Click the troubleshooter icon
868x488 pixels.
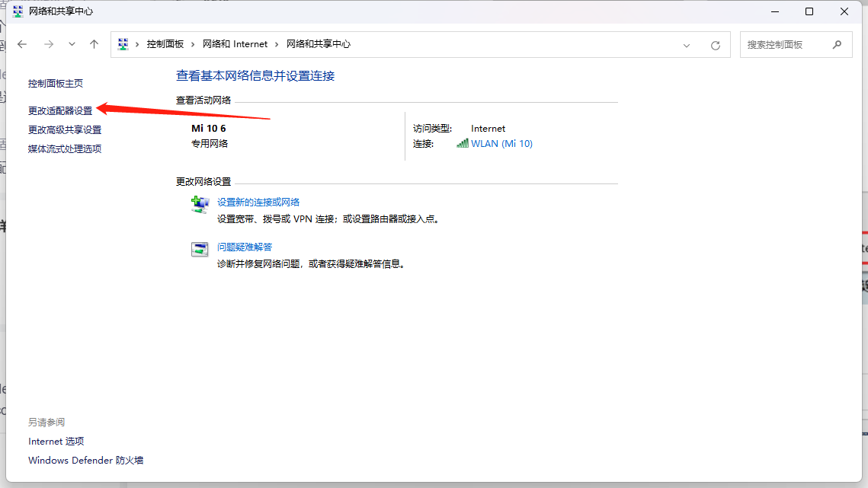click(x=200, y=250)
